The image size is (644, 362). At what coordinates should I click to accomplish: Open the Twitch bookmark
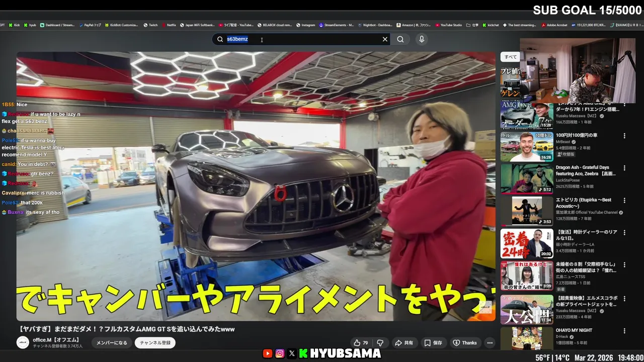150,25
